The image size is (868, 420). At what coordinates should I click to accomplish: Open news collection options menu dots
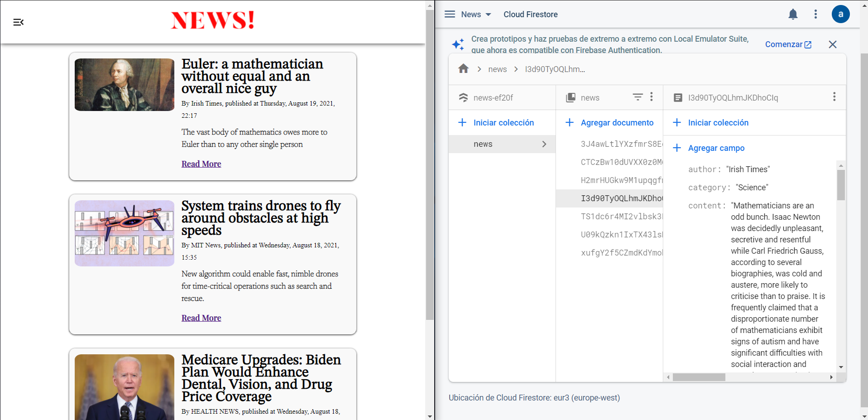coord(651,97)
